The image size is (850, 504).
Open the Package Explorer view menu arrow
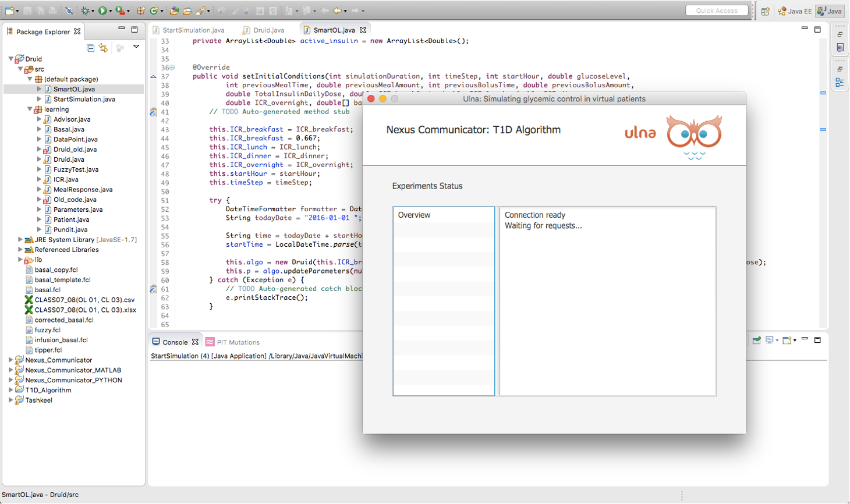point(136,47)
